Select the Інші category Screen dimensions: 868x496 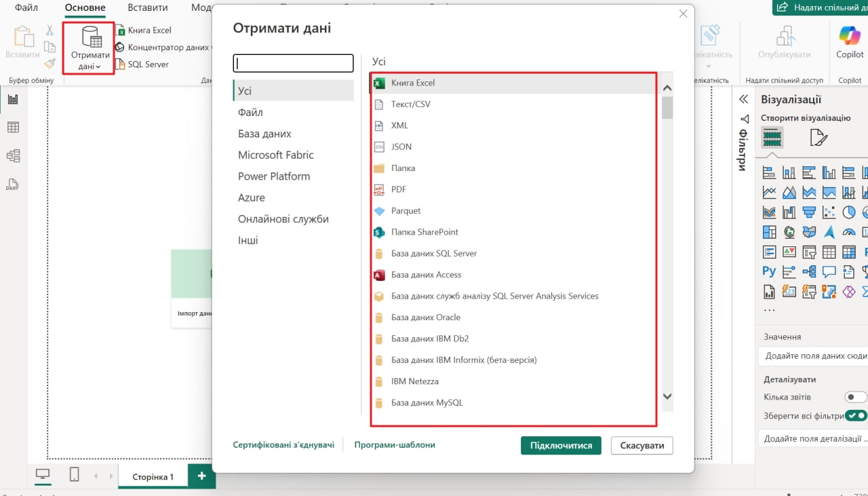point(293,240)
